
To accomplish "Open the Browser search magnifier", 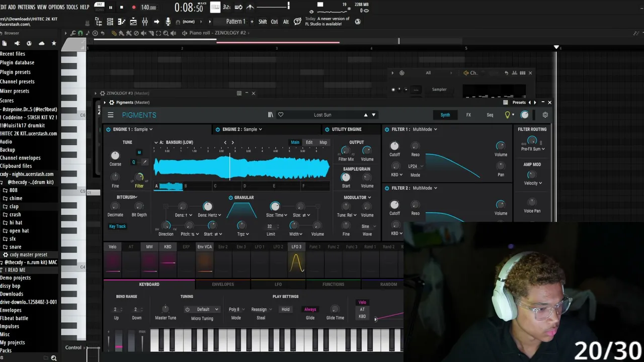I will pyautogui.click(x=53, y=358).
